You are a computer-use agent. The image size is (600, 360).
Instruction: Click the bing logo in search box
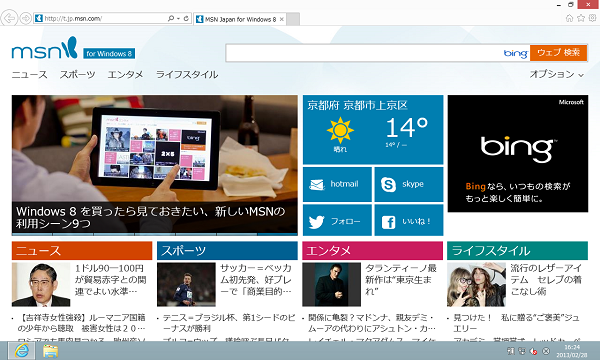pos(516,53)
